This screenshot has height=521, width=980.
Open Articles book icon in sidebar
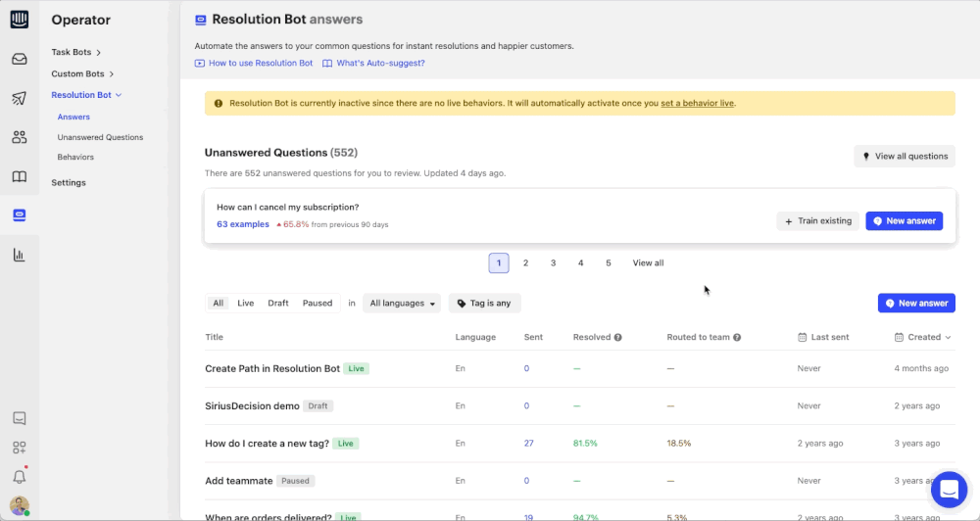pos(19,177)
